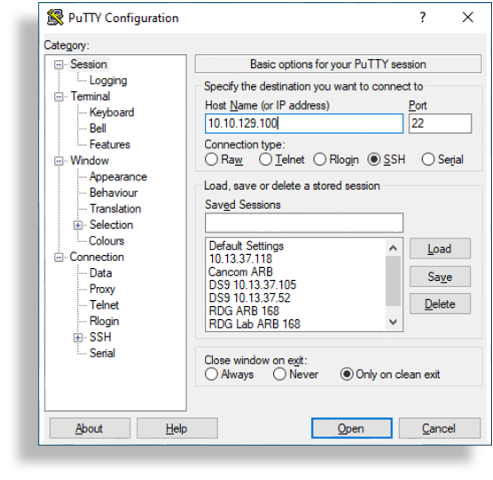Close the PuTTY Configuration dialog

click(468, 17)
